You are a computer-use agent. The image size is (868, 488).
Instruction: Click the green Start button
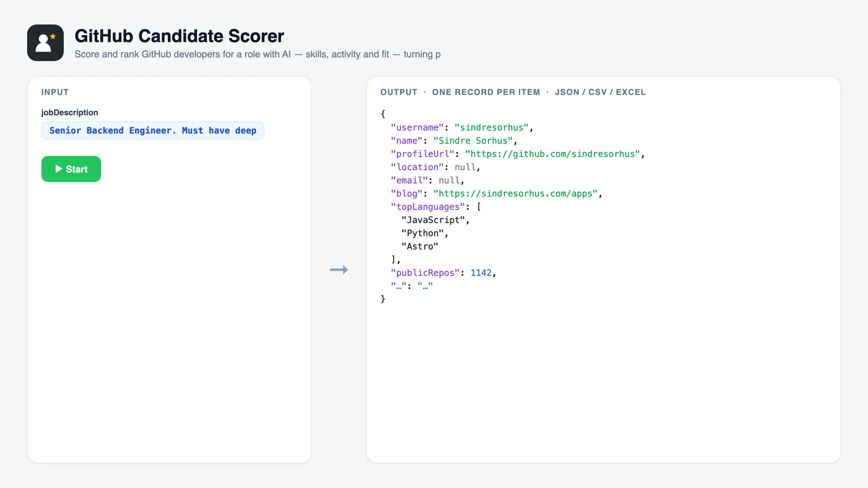coord(71,169)
